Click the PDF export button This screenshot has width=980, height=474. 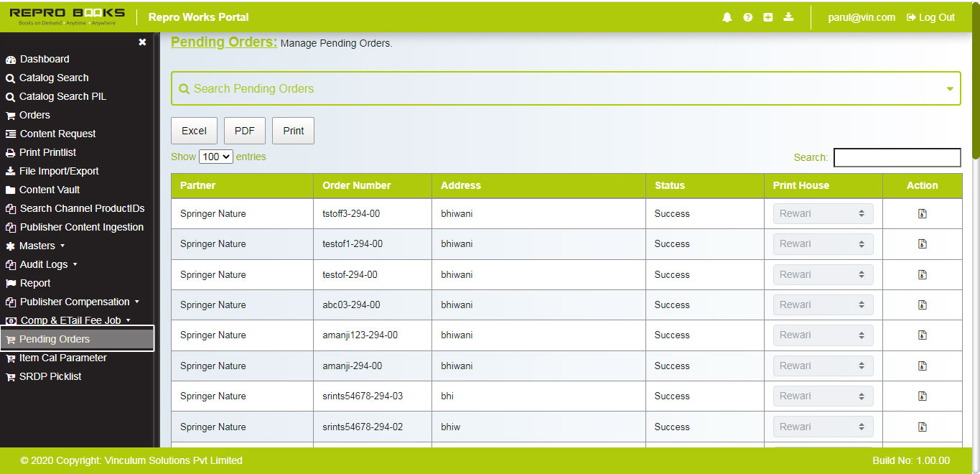pyautogui.click(x=245, y=130)
